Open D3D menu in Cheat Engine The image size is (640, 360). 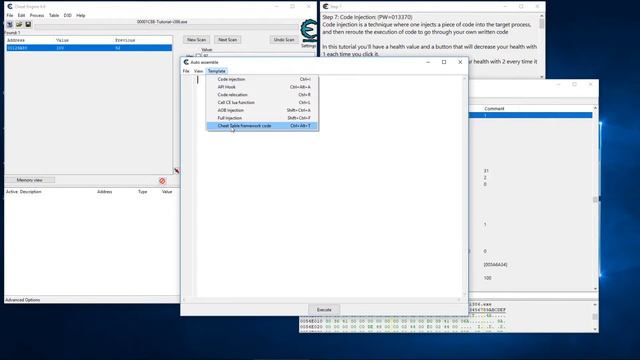[x=68, y=15]
